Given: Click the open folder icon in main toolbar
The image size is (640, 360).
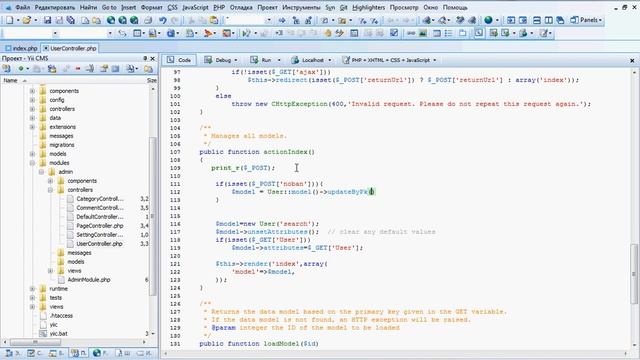Looking at the screenshot, I should point(27,20).
